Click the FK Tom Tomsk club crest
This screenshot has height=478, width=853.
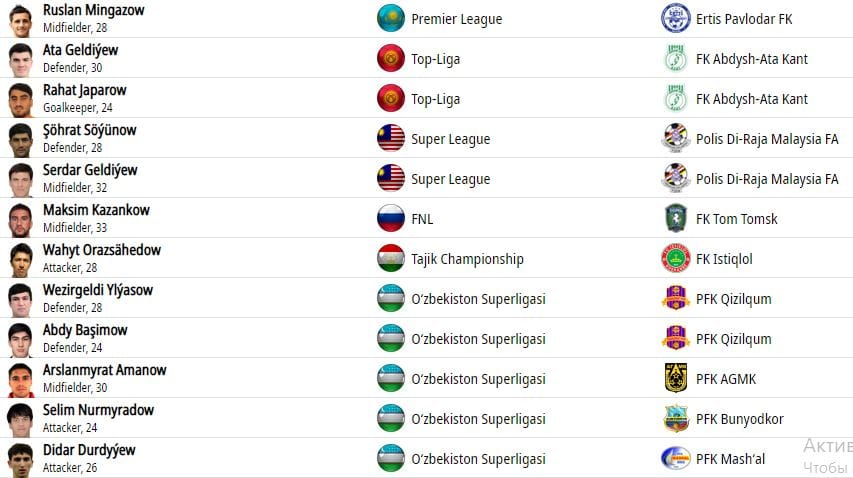coord(676,218)
